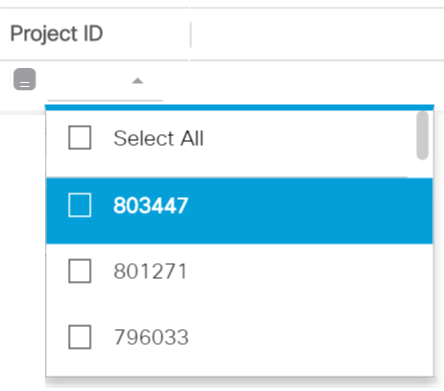Choose the 796033 option label

point(151,337)
